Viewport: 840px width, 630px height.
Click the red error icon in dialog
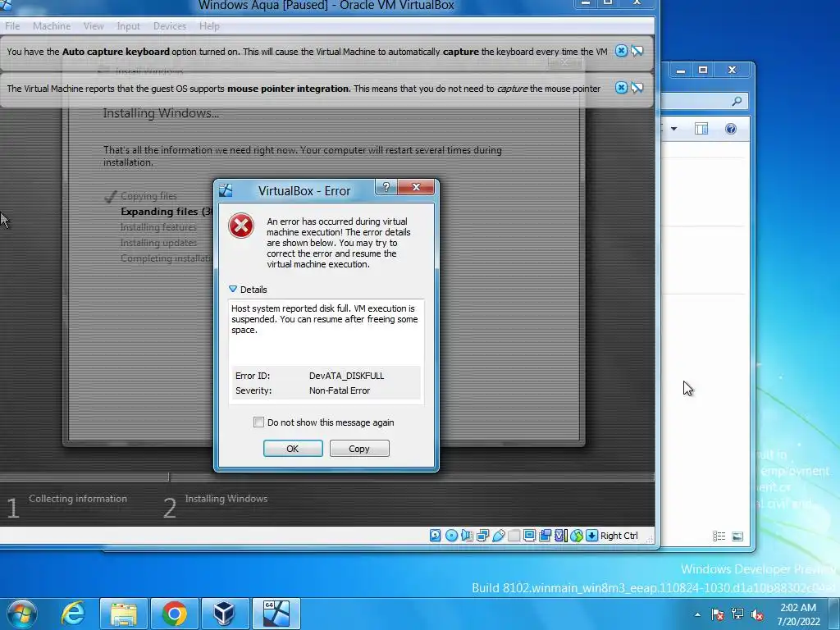click(x=241, y=226)
